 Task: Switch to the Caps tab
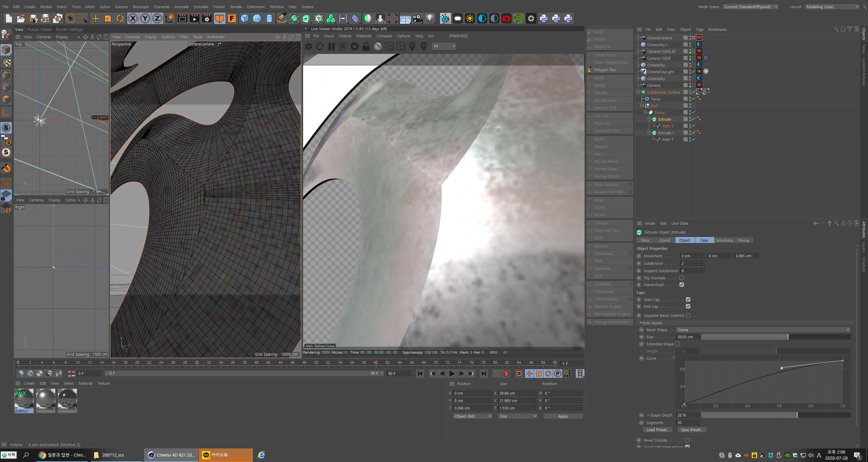[704, 240]
